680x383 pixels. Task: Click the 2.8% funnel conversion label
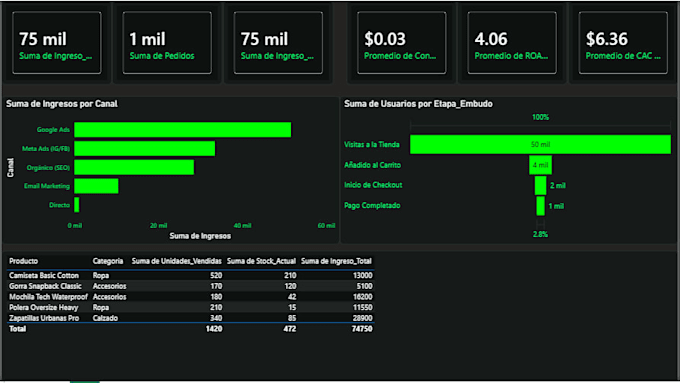540,234
